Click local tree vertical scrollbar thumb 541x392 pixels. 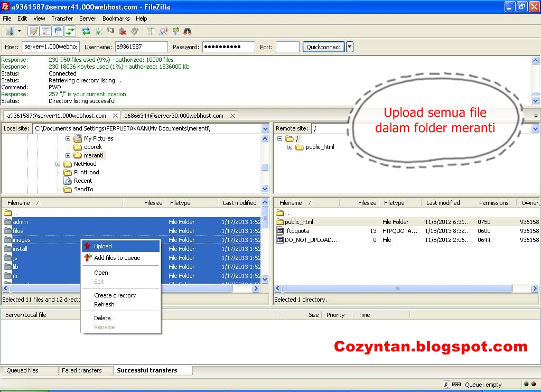[x=265, y=167]
